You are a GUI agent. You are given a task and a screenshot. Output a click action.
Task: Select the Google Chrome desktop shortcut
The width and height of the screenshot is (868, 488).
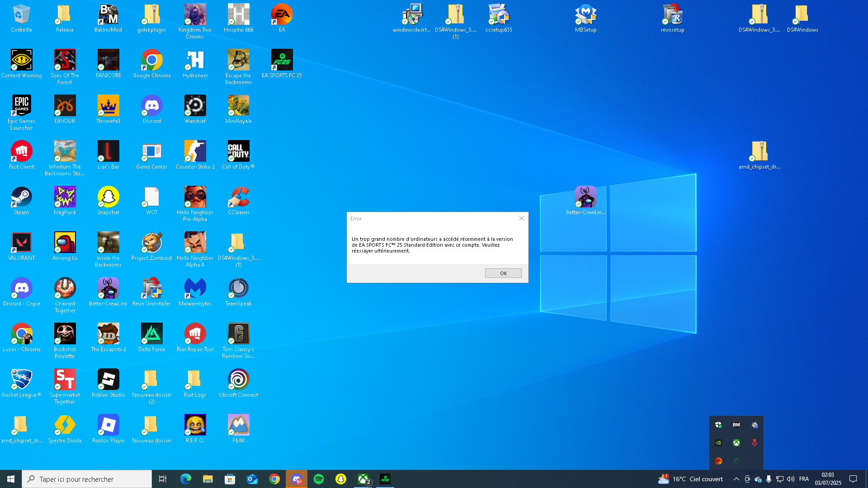click(151, 64)
